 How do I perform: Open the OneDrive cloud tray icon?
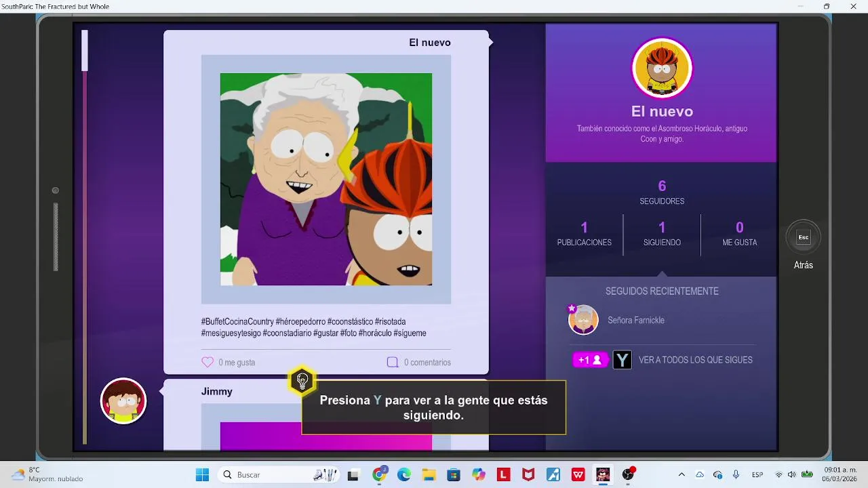pos(700,474)
